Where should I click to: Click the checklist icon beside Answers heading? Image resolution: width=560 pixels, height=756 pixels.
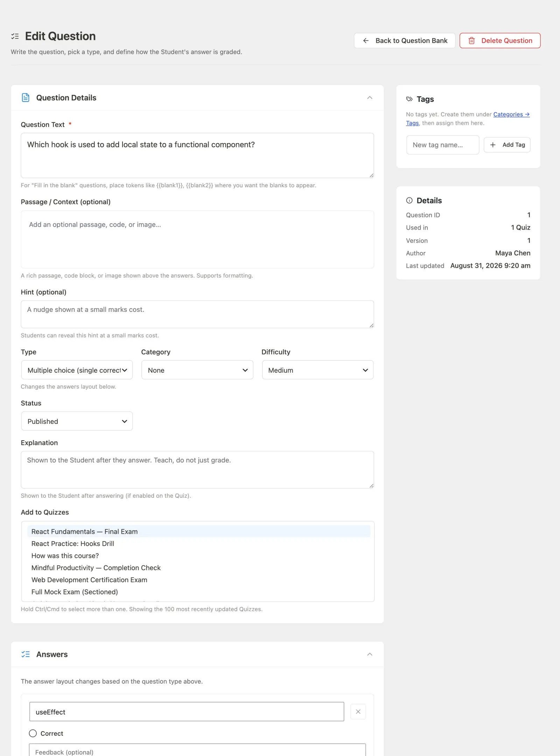tap(26, 654)
